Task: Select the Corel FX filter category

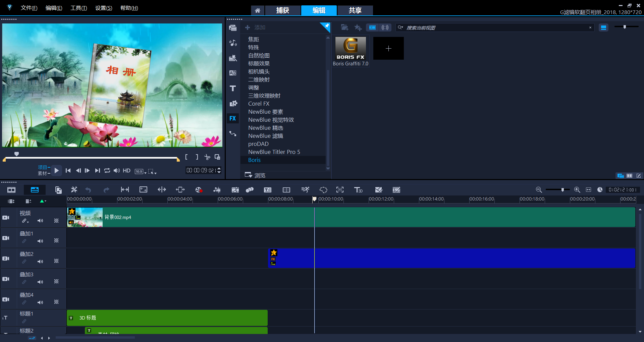Action: (x=259, y=104)
